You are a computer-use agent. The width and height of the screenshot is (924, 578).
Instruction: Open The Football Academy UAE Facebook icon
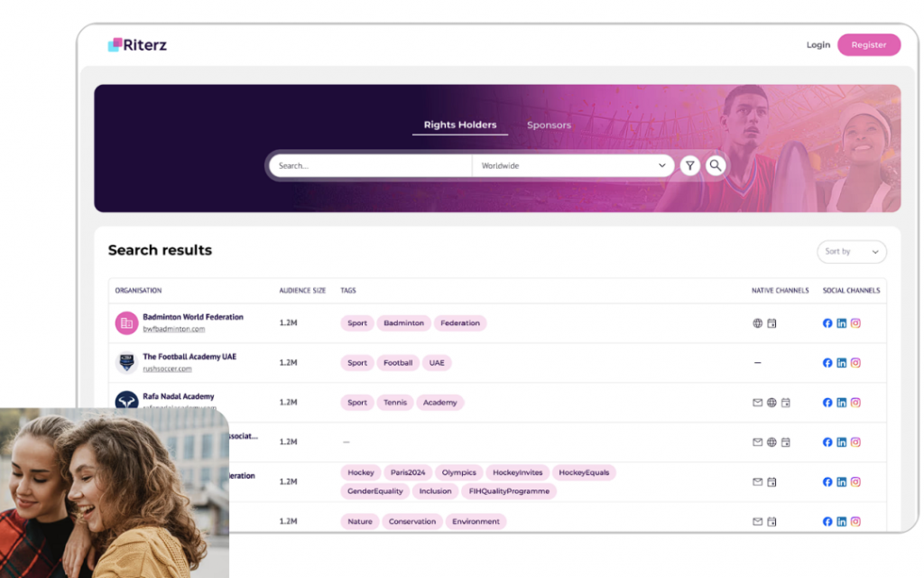coord(827,363)
